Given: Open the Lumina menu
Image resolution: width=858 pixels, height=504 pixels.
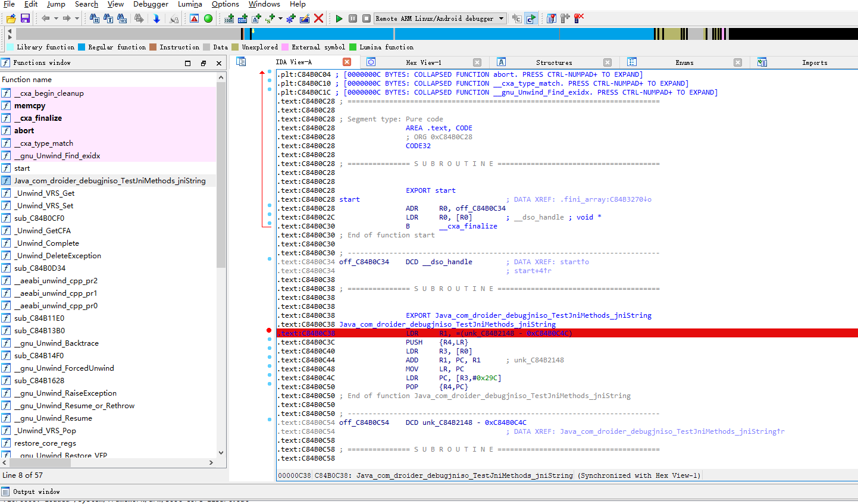Looking at the screenshot, I should point(190,4).
